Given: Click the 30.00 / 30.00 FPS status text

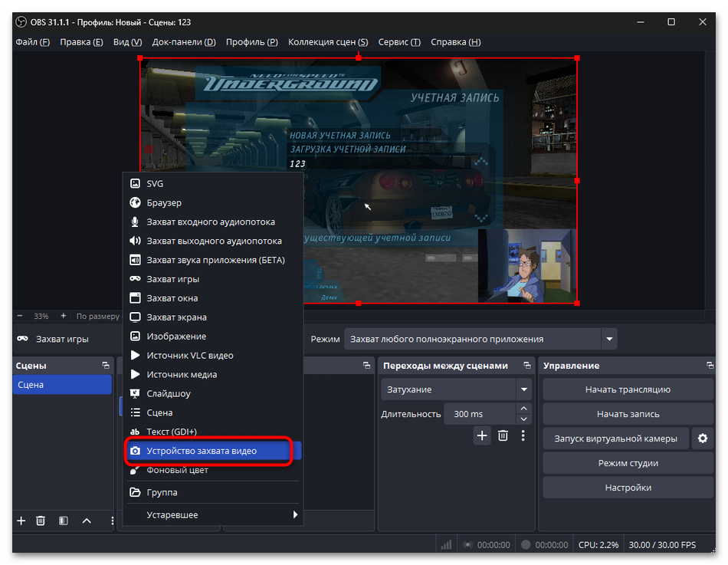Looking at the screenshot, I should pyautogui.click(x=662, y=545).
